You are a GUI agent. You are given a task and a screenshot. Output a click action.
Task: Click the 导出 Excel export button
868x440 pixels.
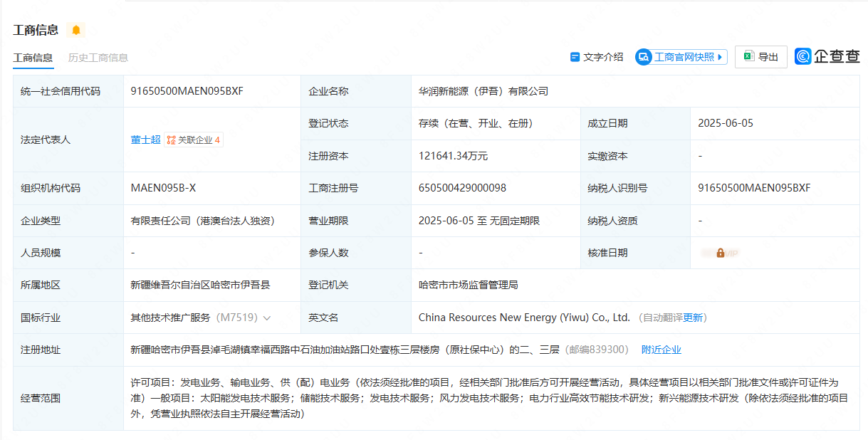tap(760, 57)
